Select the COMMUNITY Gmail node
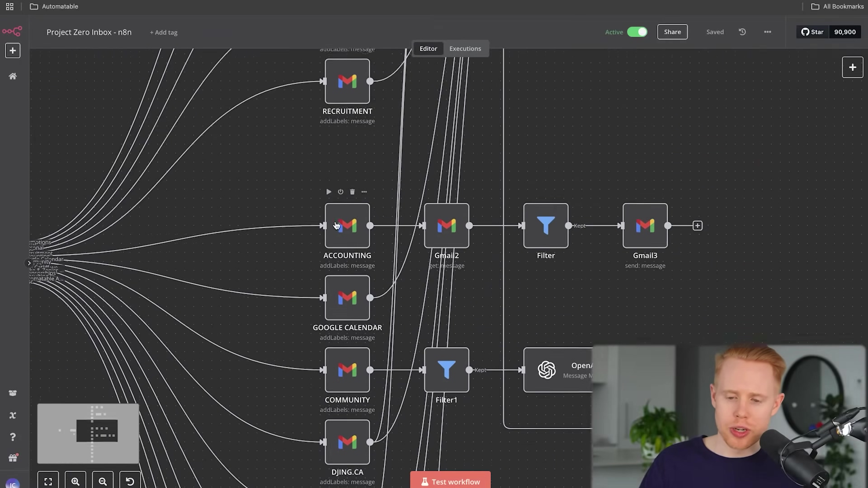This screenshot has height=488, width=868. 347,370
